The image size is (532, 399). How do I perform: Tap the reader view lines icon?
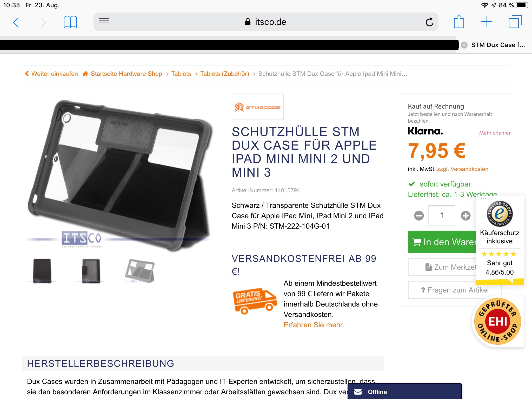(104, 22)
